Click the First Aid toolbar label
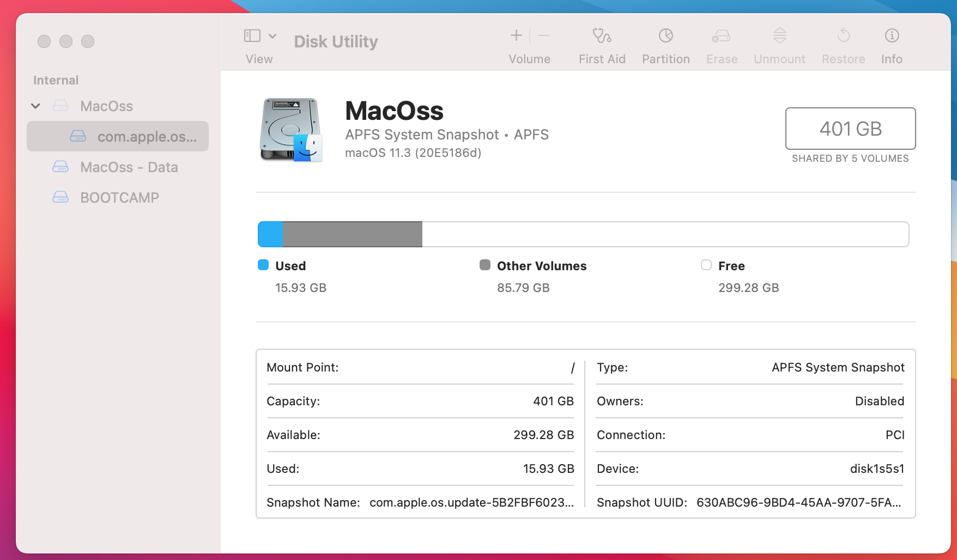This screenshot has width=957, height=560. [x=602, y=59]
